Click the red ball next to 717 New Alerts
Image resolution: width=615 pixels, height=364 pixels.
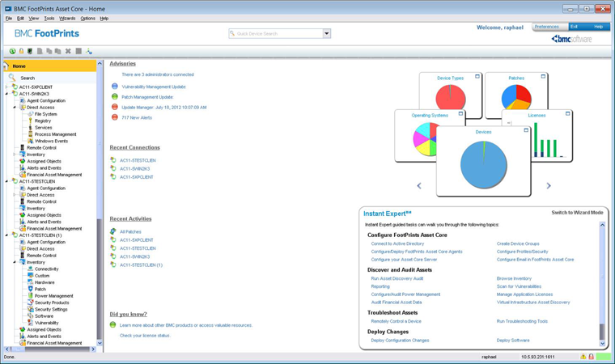115,117
